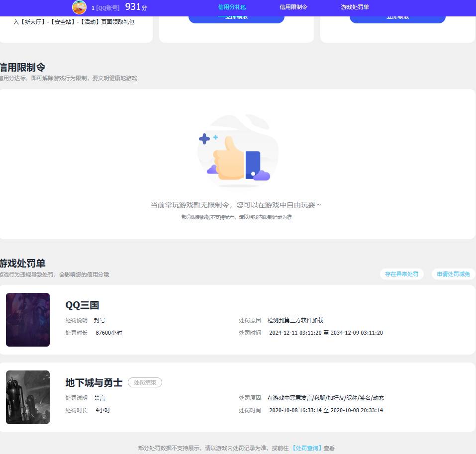Click 立即领取 on the rightmost gift card
The height and width of the screenshot is (454, 476).
pos(397,16)
